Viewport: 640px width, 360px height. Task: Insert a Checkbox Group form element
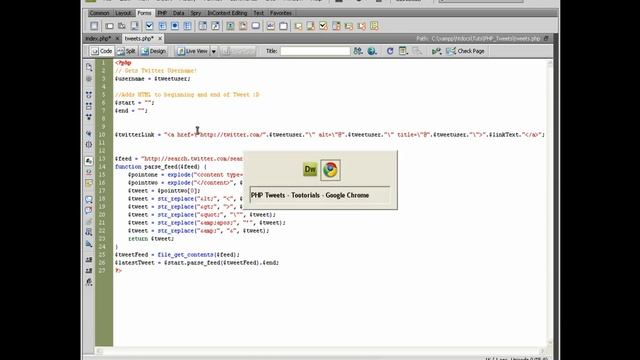click(x=162, y=26)
